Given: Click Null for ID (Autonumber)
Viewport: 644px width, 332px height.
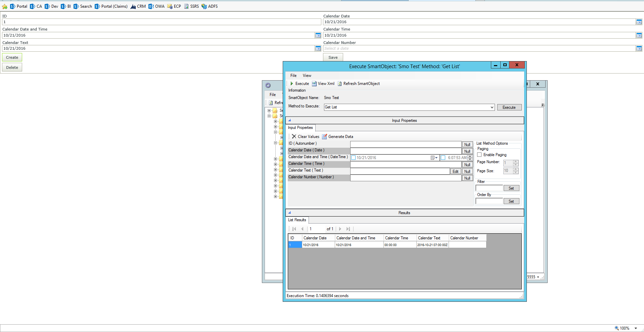Looking at the screenshot, I should (467, 145).
